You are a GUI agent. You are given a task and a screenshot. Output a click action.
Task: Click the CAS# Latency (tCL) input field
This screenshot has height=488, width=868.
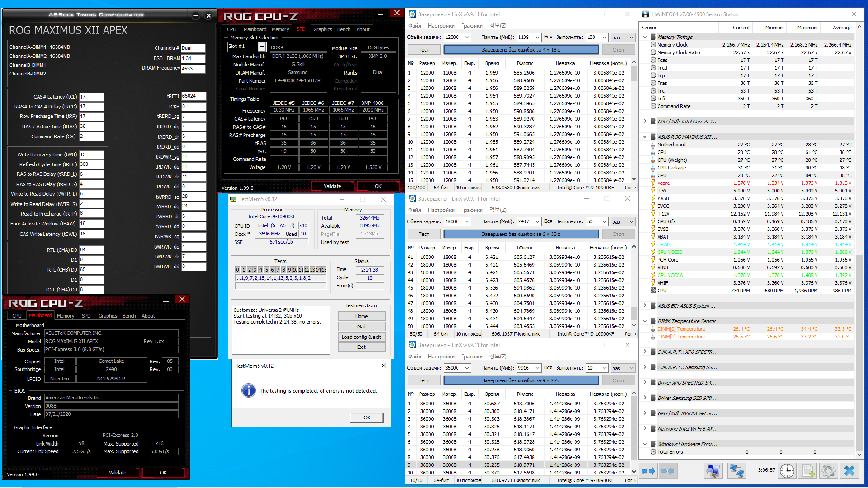click(x=91, y=97)
